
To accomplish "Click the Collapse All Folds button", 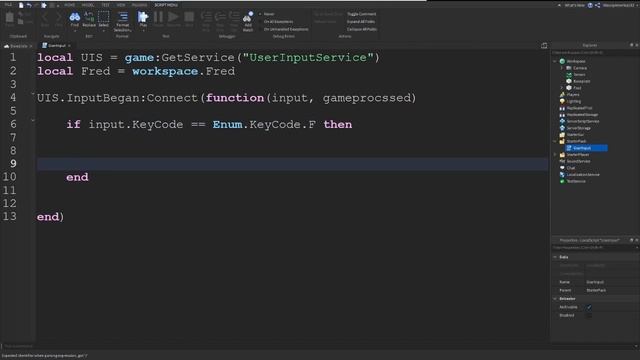I will point(362,29).
